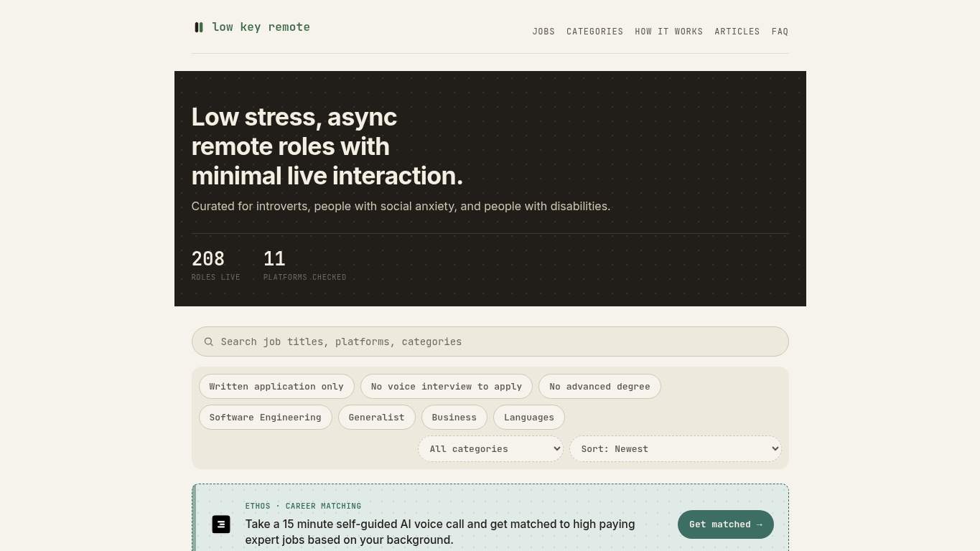Click the Ethos · Career Matching label

pyautogui.click(x=303, y=506)
